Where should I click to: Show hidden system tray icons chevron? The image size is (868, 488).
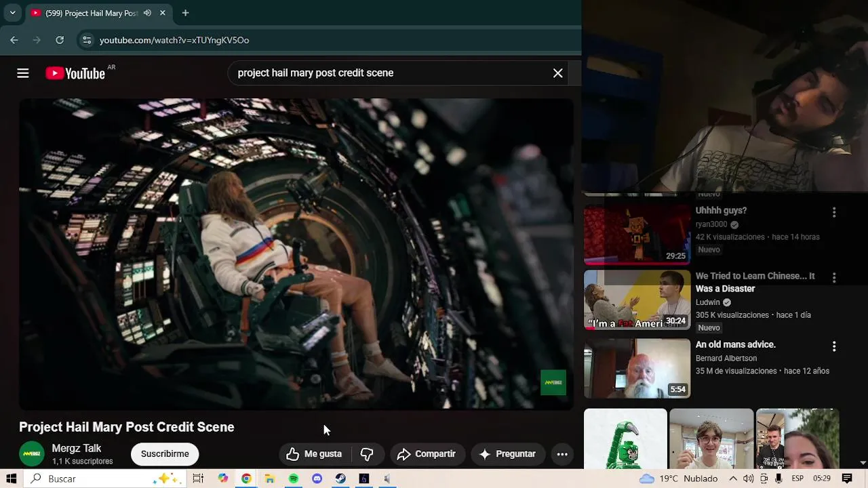point(733,479)
